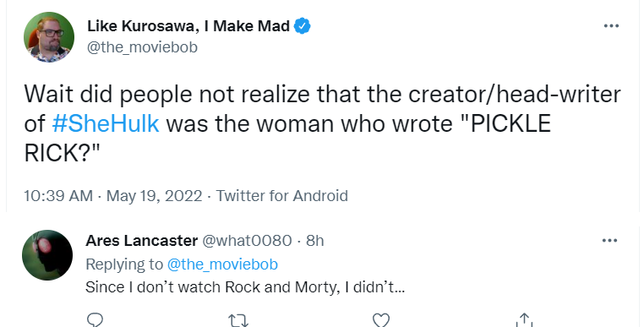Open the reply's 8h timestamp
This screenshot has height=327, width=644.
[x=315, y=241]
